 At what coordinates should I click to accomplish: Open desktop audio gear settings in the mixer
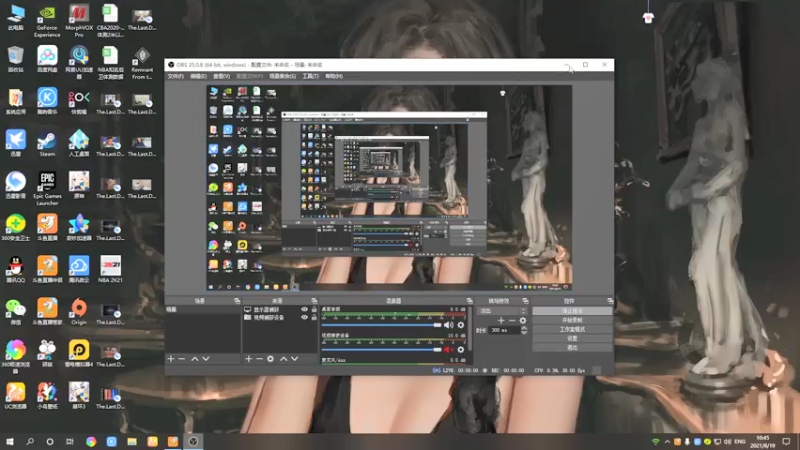tap(461, 325)
